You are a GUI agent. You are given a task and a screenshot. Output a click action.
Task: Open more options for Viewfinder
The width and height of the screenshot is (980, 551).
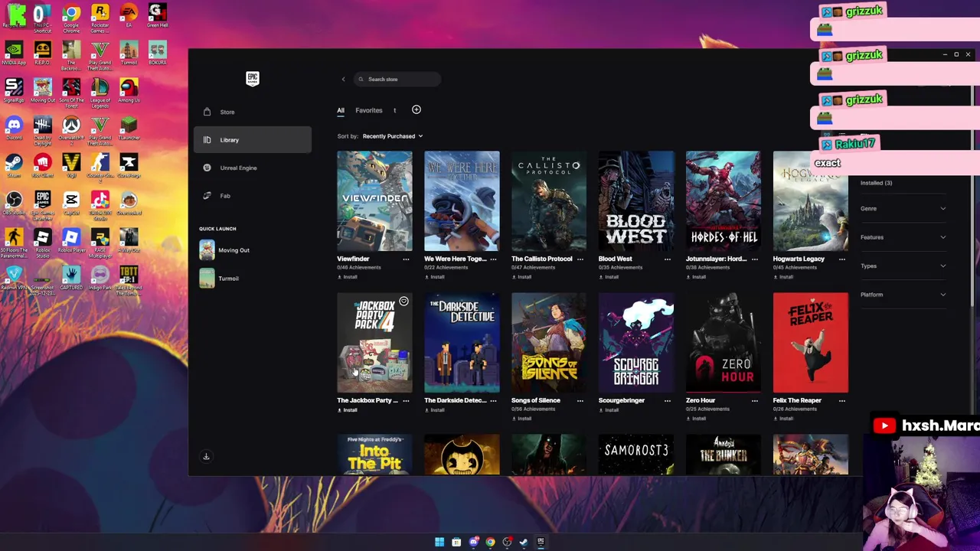coord(406,259)
